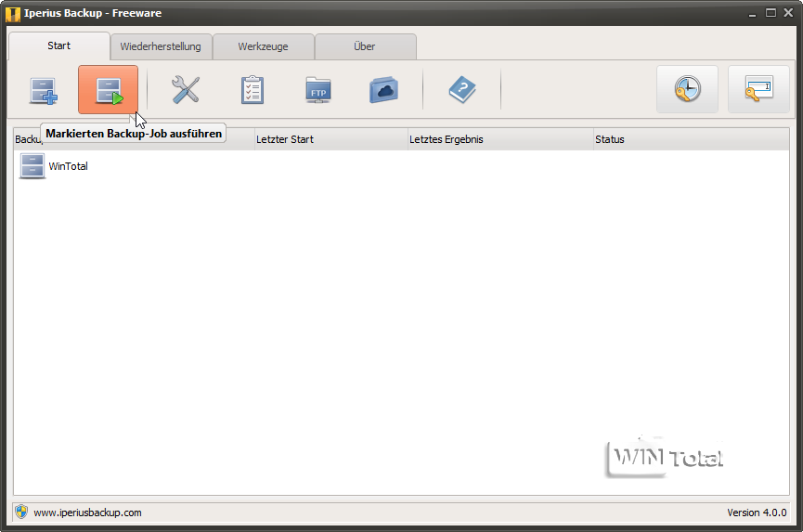Minimize the Iperius Backup window
The height and width of the screenshot is (532, 803).
pos(752,14)
